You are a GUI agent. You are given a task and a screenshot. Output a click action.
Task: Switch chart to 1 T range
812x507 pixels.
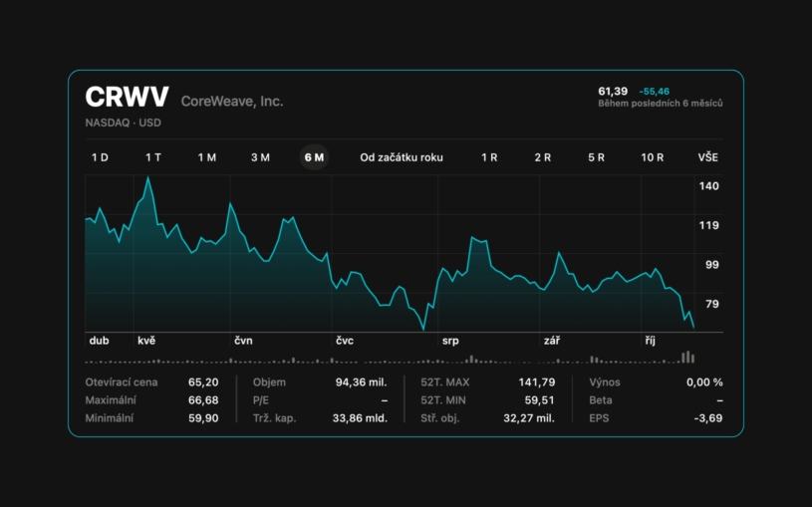[153, 157]
